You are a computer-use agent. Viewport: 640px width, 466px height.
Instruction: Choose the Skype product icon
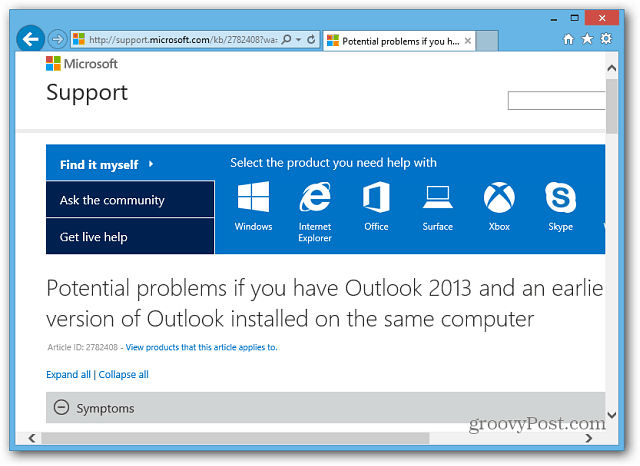pos(560,207)
